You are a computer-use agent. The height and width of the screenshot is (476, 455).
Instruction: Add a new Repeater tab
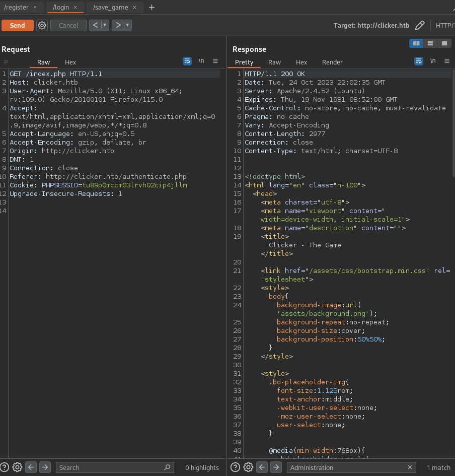click(151, 8)
